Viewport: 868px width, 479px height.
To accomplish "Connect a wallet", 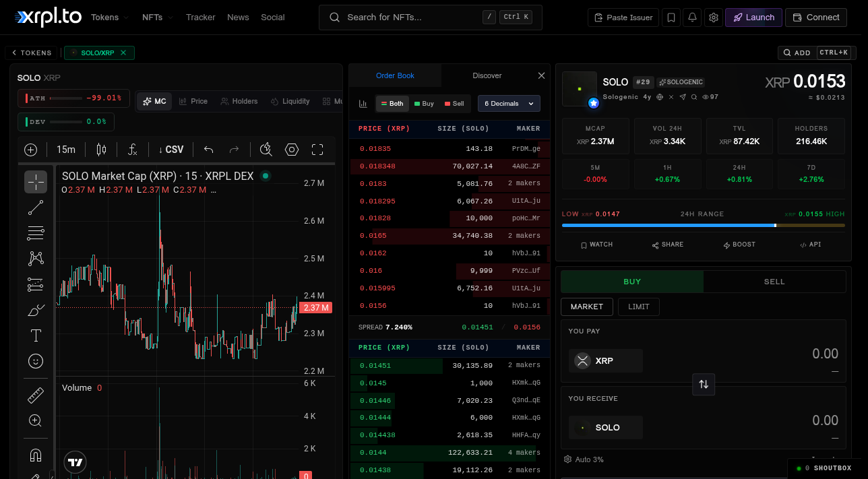I will click(816, 18).
